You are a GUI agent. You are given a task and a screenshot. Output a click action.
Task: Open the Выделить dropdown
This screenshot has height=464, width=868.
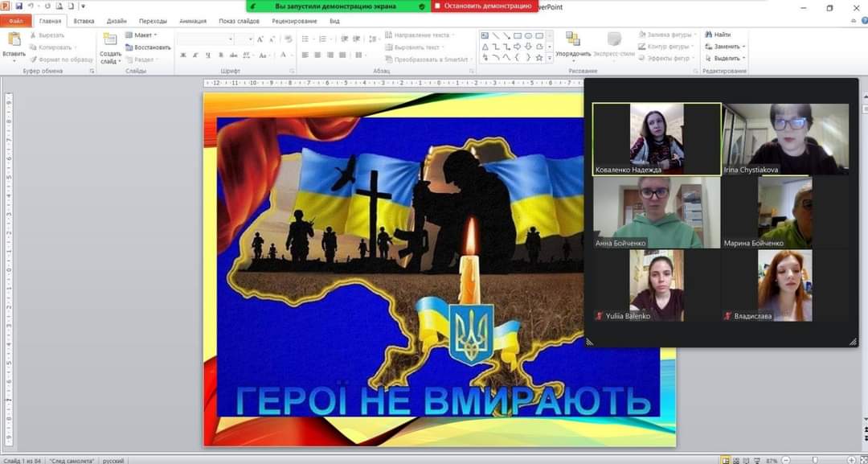[725, 58]
